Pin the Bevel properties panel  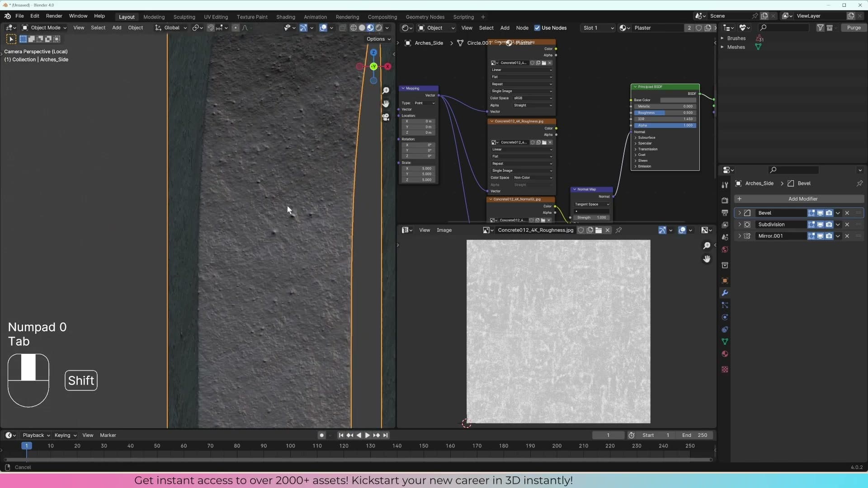click(859, 183)
